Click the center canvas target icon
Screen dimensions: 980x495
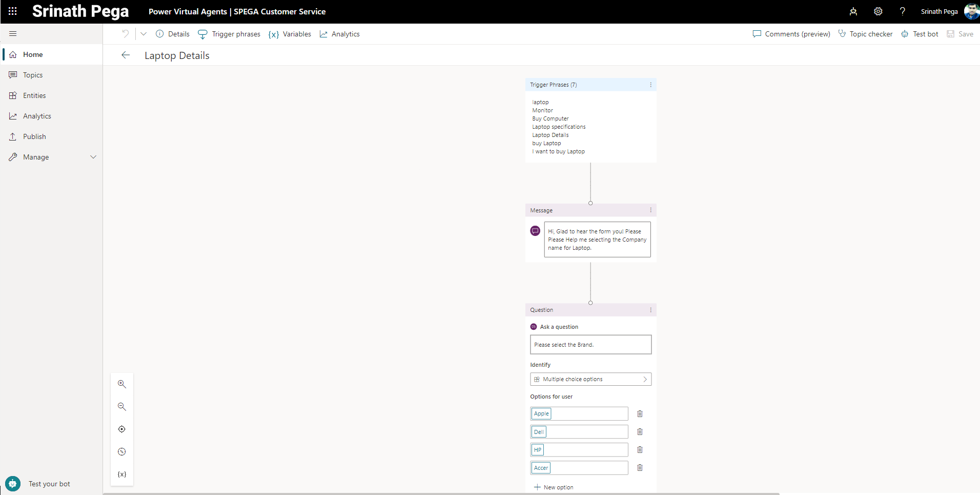(122, 429)
